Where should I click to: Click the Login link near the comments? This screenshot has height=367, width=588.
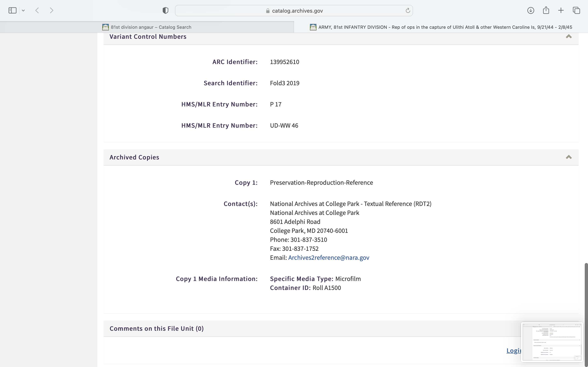pos(513,350)
